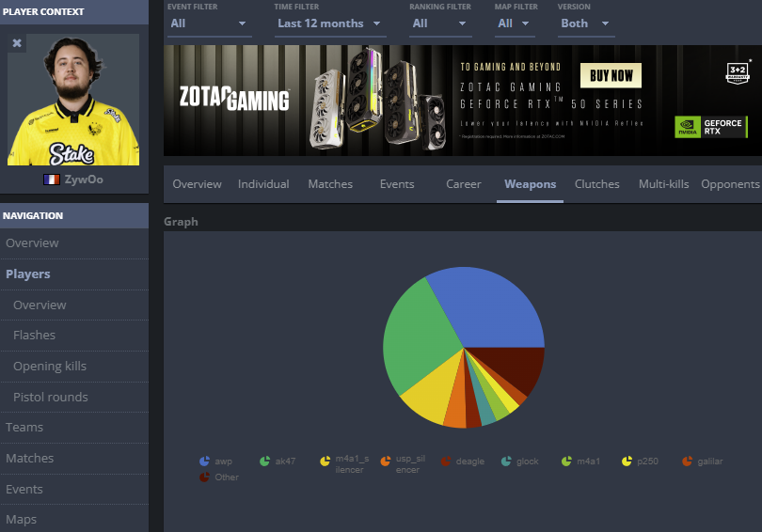Viewport: 762px width, 532px height.
Task: Toggle the glock legend pie icon
Action: 506,462
